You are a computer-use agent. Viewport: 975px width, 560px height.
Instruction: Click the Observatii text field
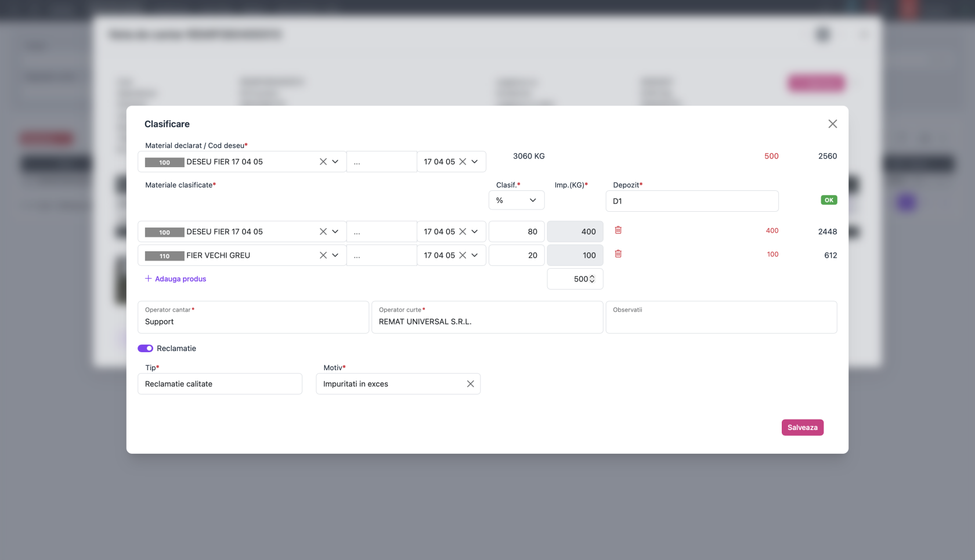click(721, 317)
